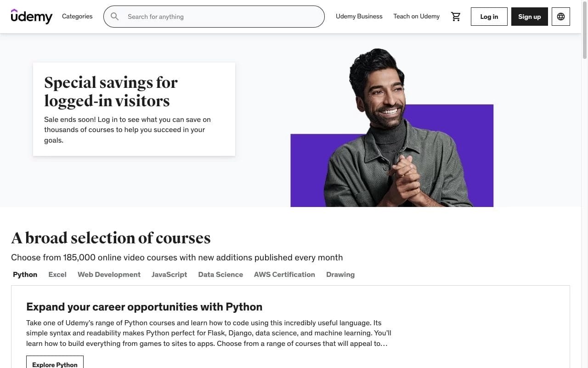Image resolution: width=588 pixels, height=368 pixels.
Task: Click the Udemy logo
Action: click(x=32, y=17)
